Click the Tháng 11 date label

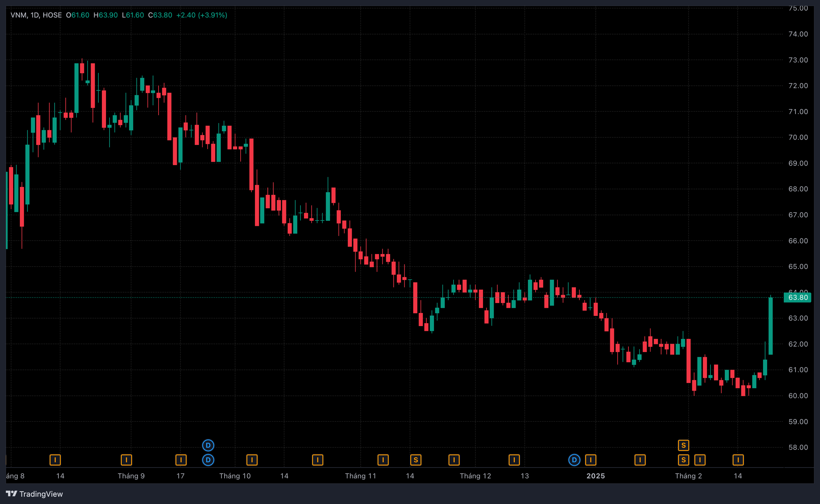point(361,476)
